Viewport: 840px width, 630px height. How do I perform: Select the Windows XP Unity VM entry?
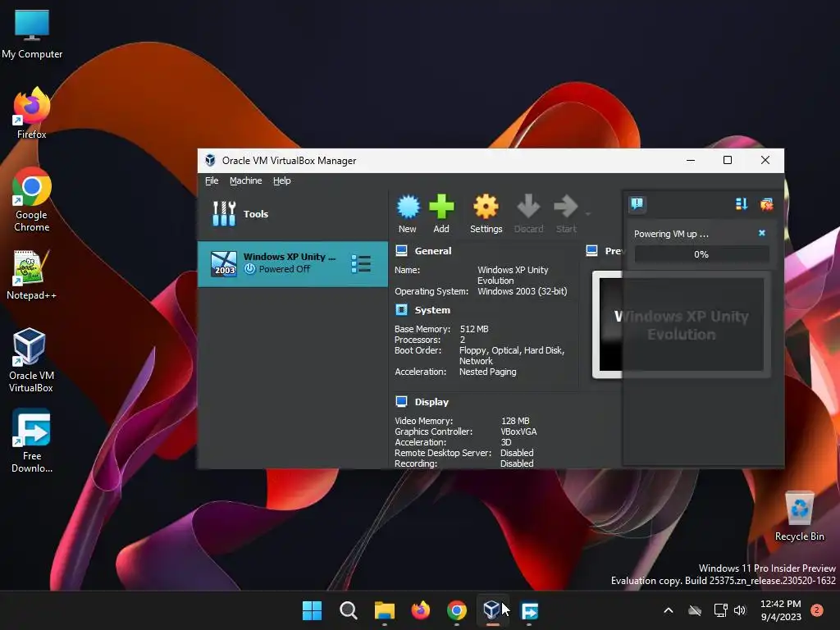click(293, 263)
